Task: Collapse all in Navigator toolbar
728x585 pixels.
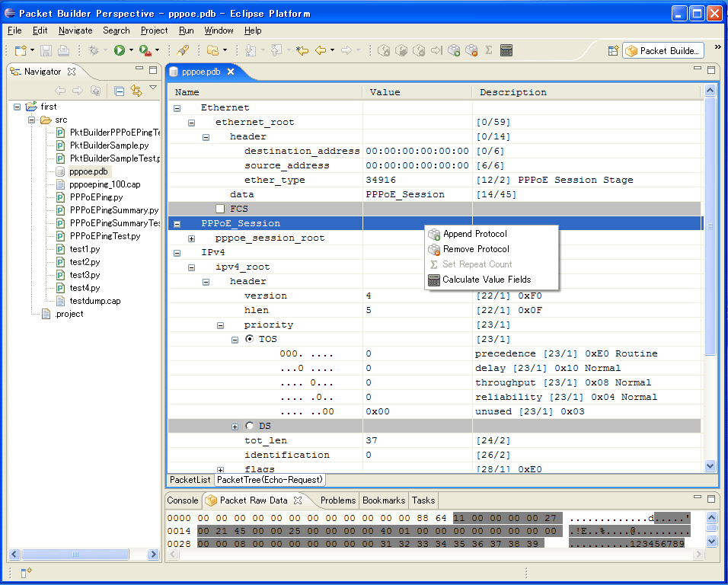Action: 120,91
